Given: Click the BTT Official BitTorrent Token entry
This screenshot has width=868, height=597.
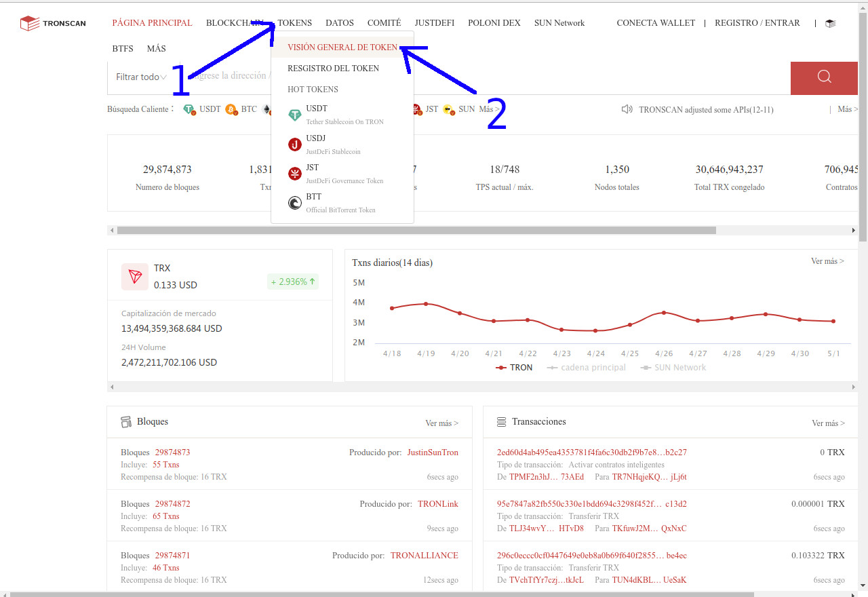Looking at the screenshot, I should tap(342, 203).
